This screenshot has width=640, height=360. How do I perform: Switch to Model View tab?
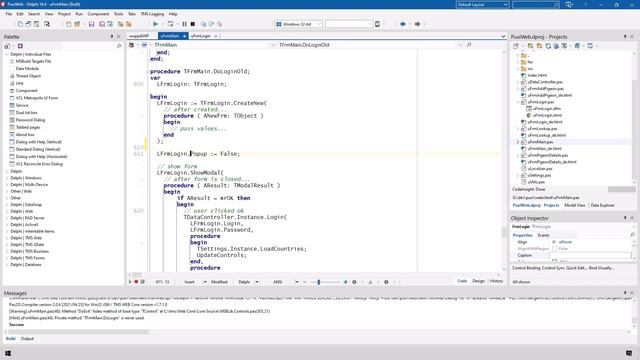[x=575, y=205]
